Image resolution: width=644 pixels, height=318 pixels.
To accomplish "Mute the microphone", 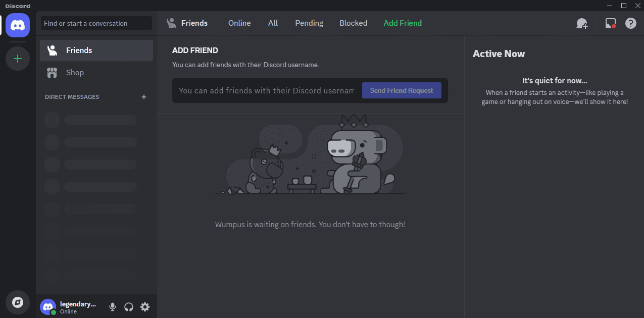I will pyautogui.click(x=113, y=307).
